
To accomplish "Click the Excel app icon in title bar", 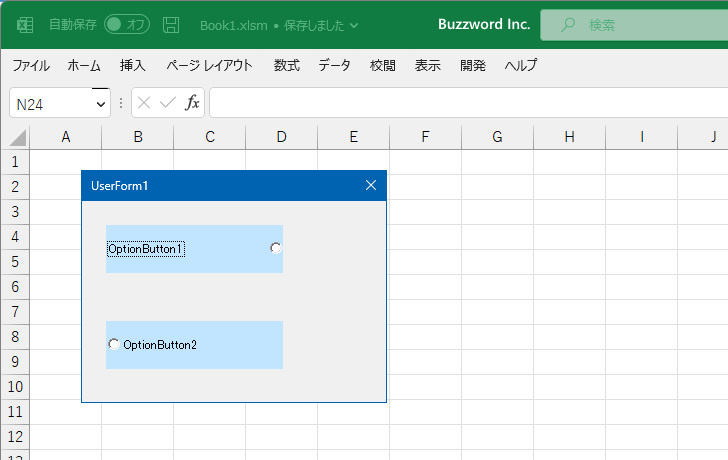I will 25,25.
